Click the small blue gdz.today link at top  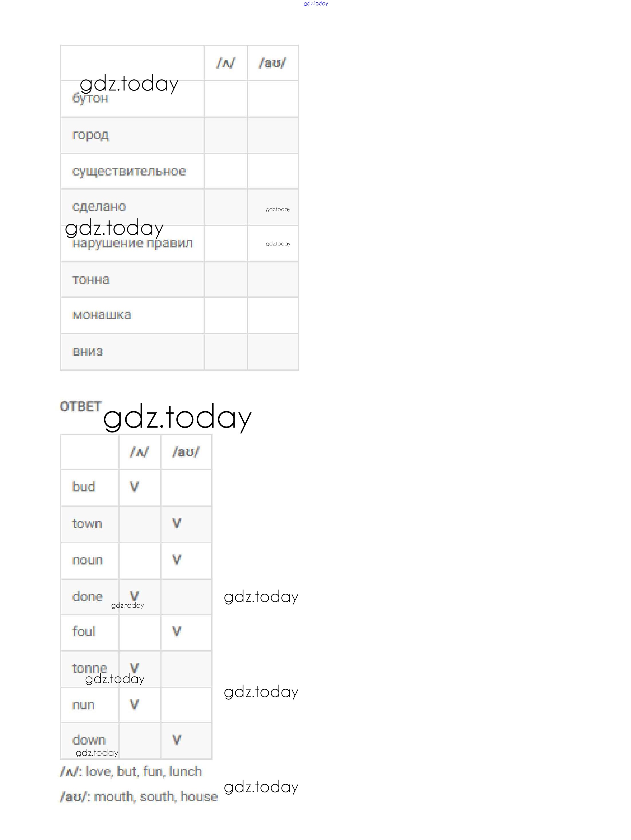click(315, 3)
